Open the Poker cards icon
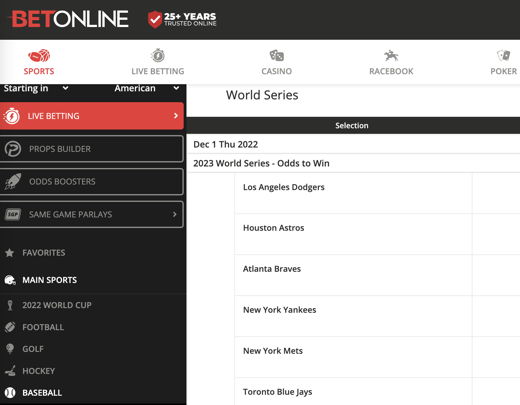Image resolution: width=520 pixels, height=405 pixels. [503, 55]
